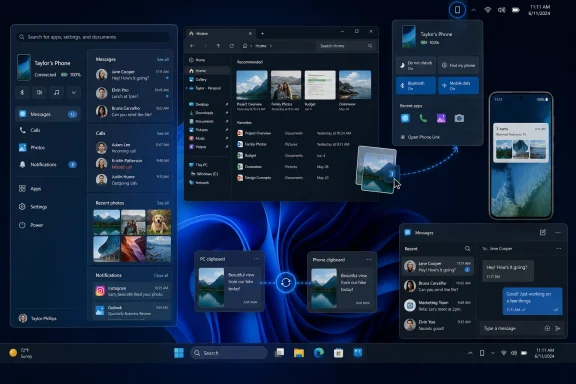Expand Taylor - Personal in File Explorer sidebar
This screenshot has height=384, width=576.
pos(187,88)
